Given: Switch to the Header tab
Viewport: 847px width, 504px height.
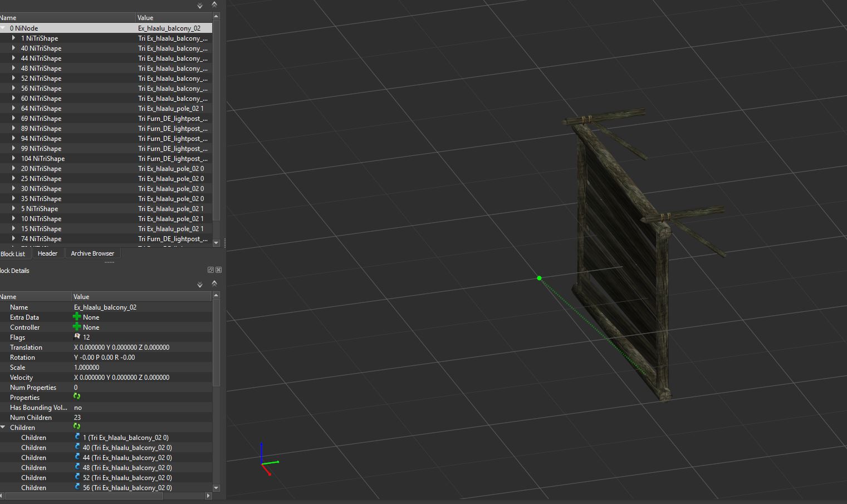Looking at the screenshot, I should click(x=47, y=253).
